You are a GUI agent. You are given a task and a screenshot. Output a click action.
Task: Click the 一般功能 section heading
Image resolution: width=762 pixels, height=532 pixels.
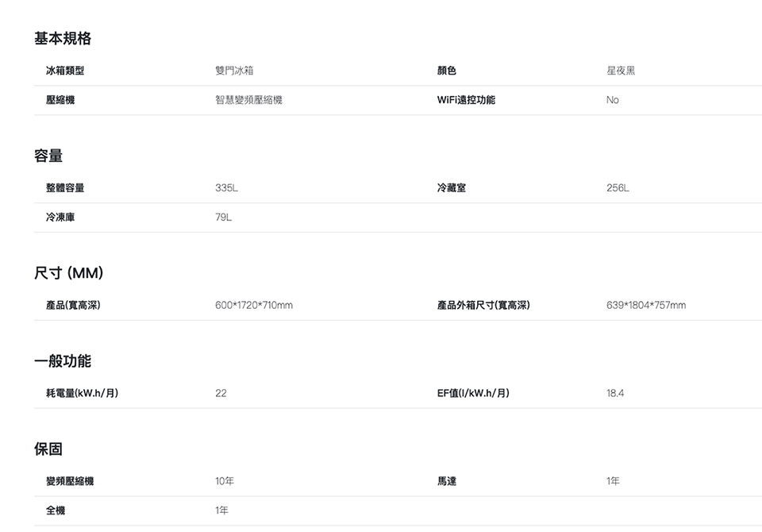coord(62,361)
